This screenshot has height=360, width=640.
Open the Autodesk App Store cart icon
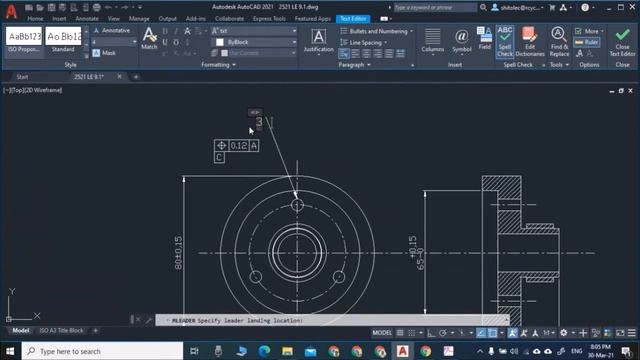552,7
